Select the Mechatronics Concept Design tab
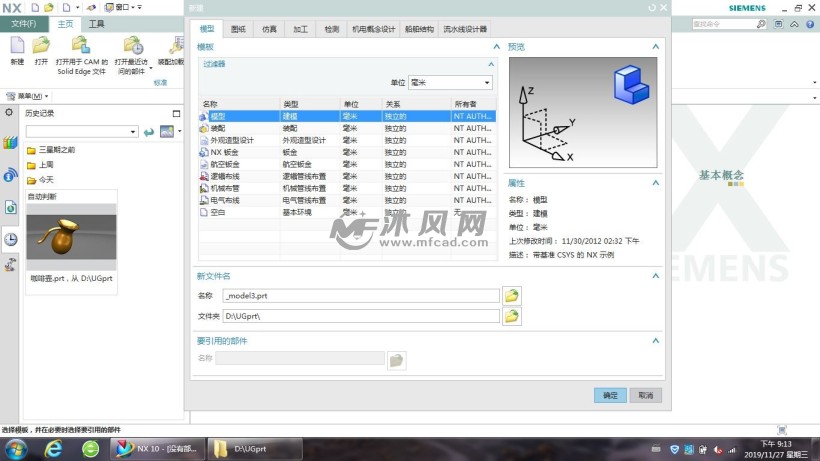Viewport: 820px width, 461px height. click(373, 29)
